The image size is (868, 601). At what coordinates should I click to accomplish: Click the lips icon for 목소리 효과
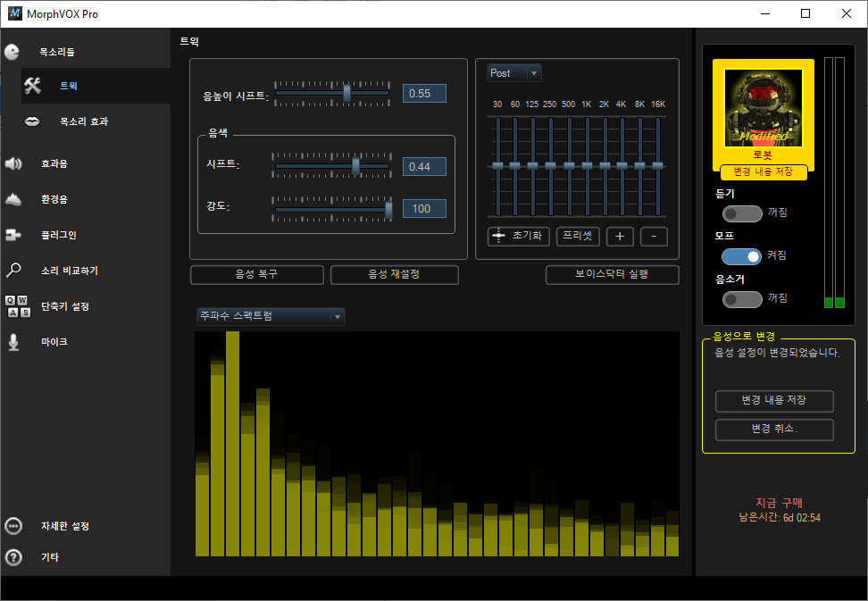pos(33,121)
